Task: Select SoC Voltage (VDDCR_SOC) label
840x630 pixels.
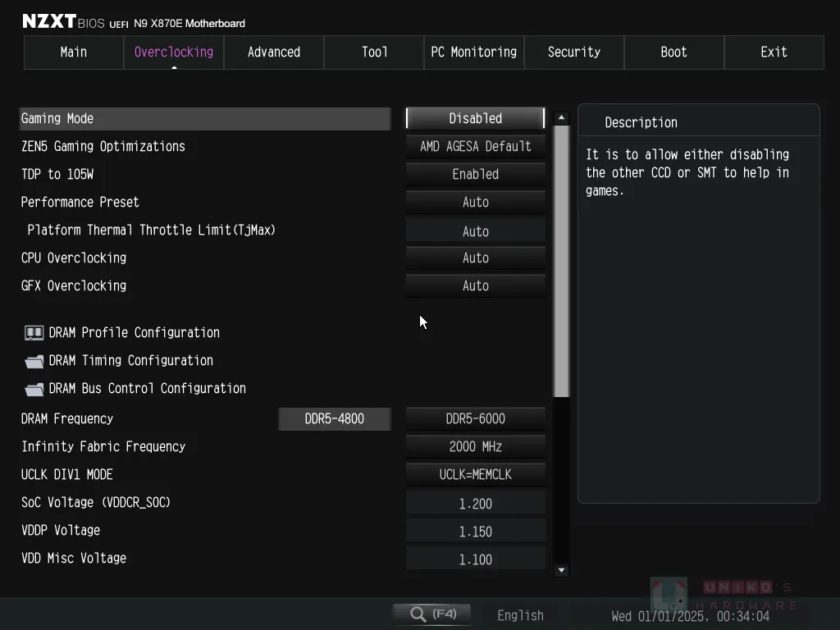Action: [95, 502]
